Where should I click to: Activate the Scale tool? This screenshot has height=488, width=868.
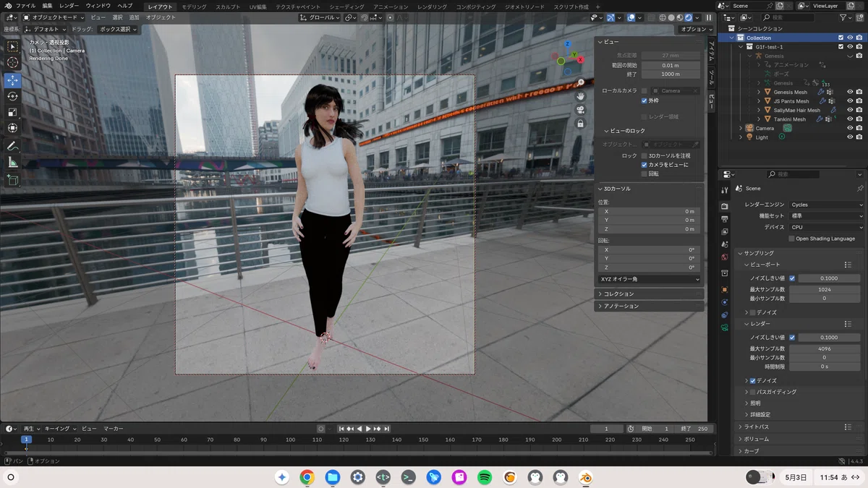[x=12, y=112]
